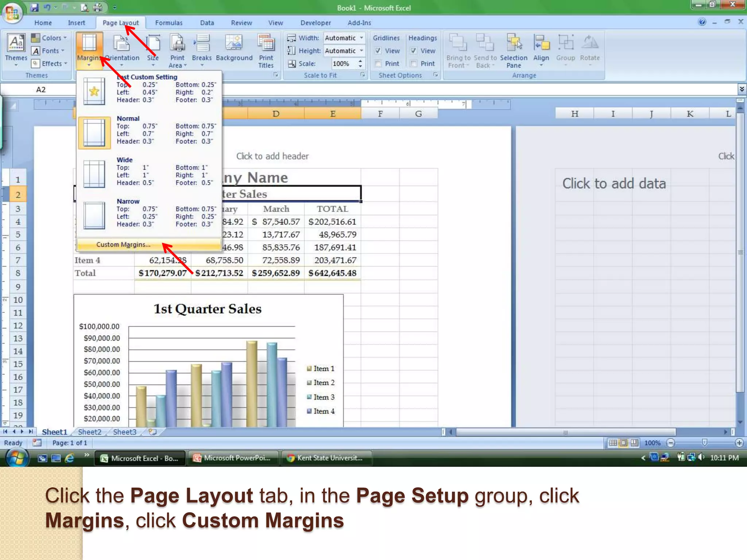Launch Internet Explorer from Quick Launch

(x=69, y=458)
